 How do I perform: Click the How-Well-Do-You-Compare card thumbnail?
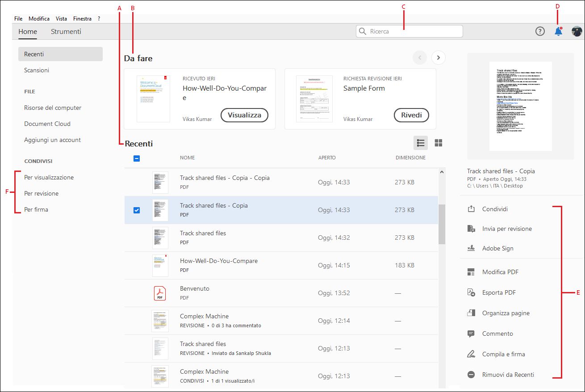154,99
